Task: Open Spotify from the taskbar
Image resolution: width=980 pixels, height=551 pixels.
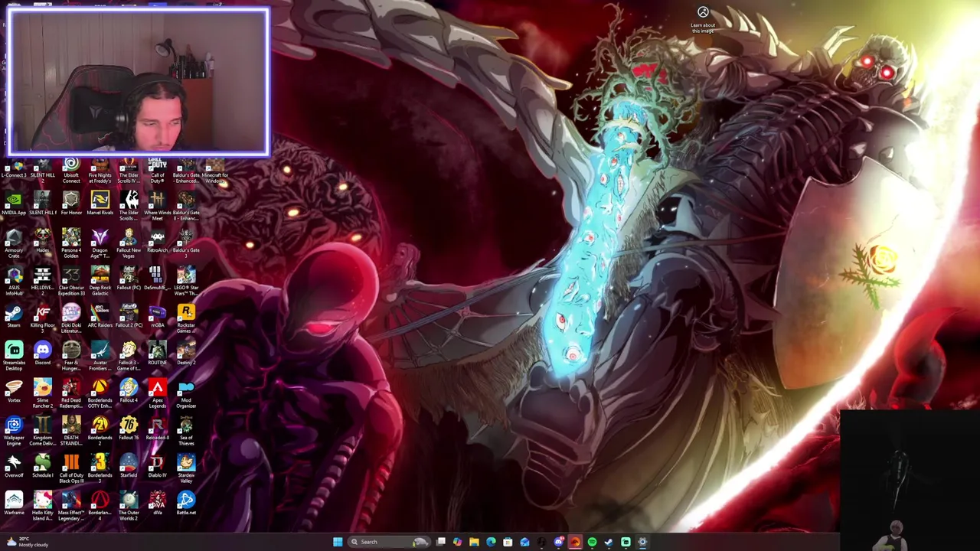Action: 592,542
